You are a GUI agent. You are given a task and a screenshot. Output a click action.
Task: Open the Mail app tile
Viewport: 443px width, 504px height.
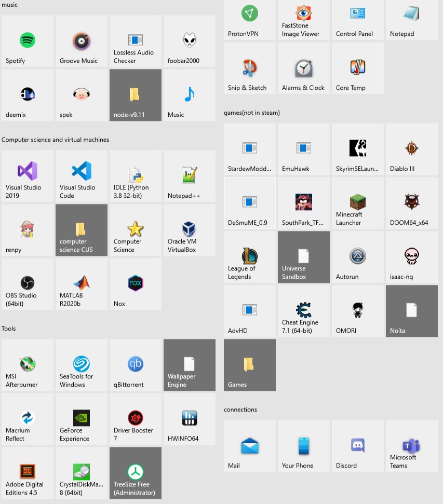pos(250,446)
